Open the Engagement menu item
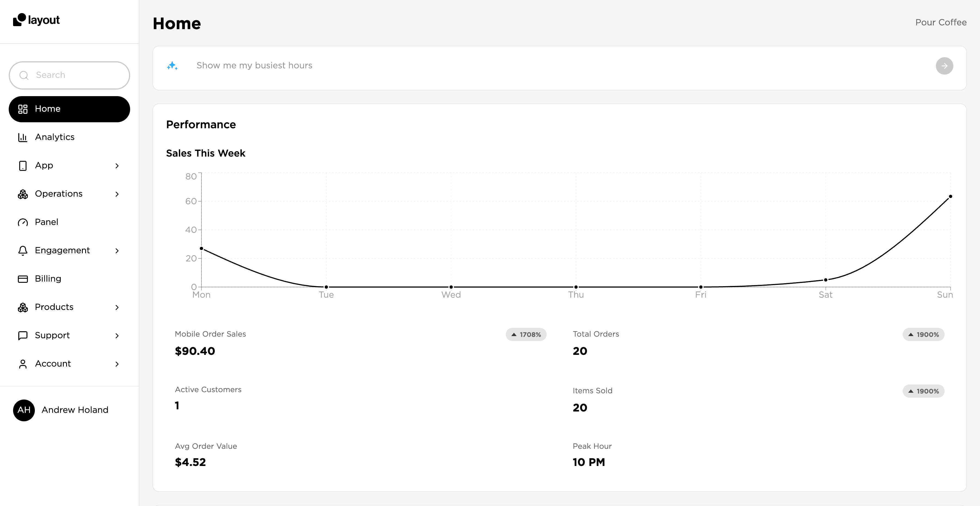Screen dimensions: 980x506 click(x=62, y=250)
